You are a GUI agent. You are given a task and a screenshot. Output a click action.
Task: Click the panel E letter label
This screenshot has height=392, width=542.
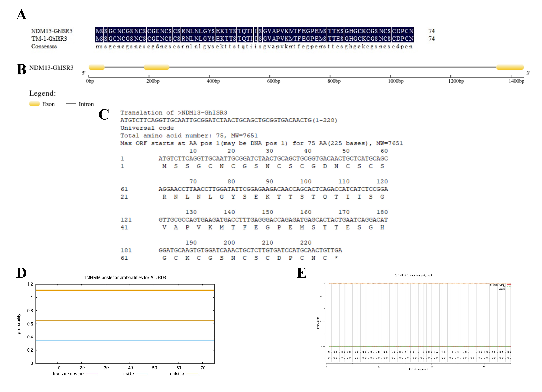[301, 273]
